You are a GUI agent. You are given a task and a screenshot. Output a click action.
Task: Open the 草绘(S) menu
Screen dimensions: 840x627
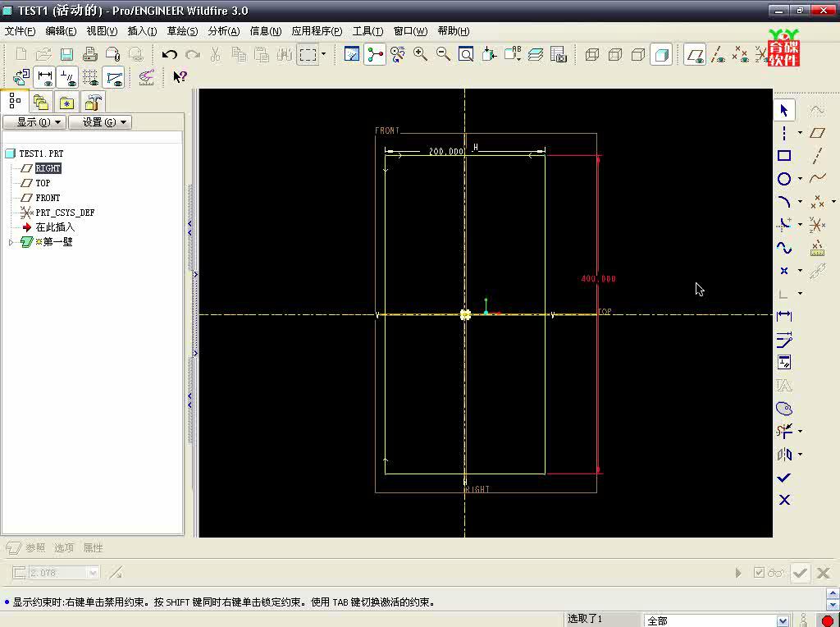182,31
